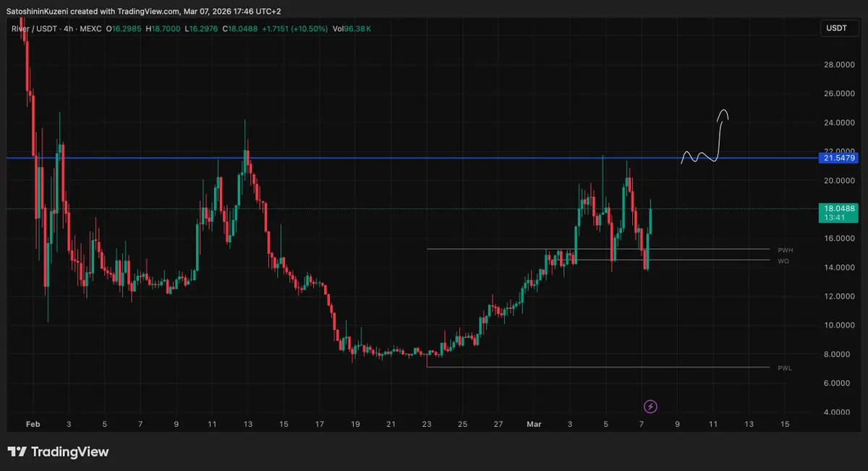Click 26.0000 on the price axis
Image resolution: width=868 pixels, height=471 pixels.
point(839,94)
